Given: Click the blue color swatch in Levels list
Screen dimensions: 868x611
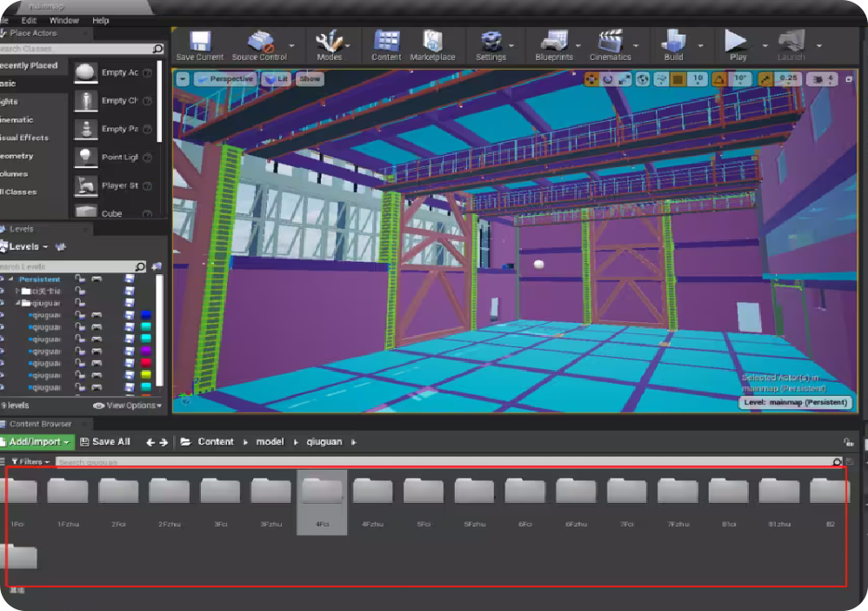Looking at the screenshot, I should 146,315.
